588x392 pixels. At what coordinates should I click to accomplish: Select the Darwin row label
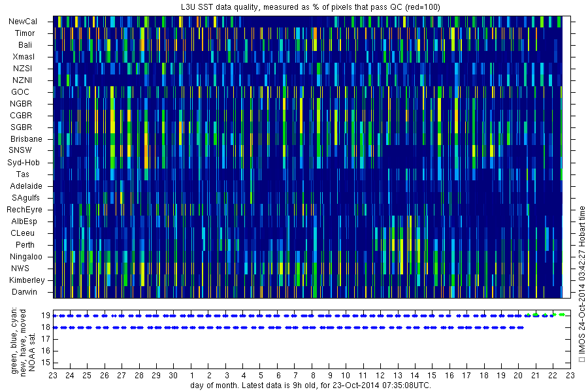coord(24,292)
